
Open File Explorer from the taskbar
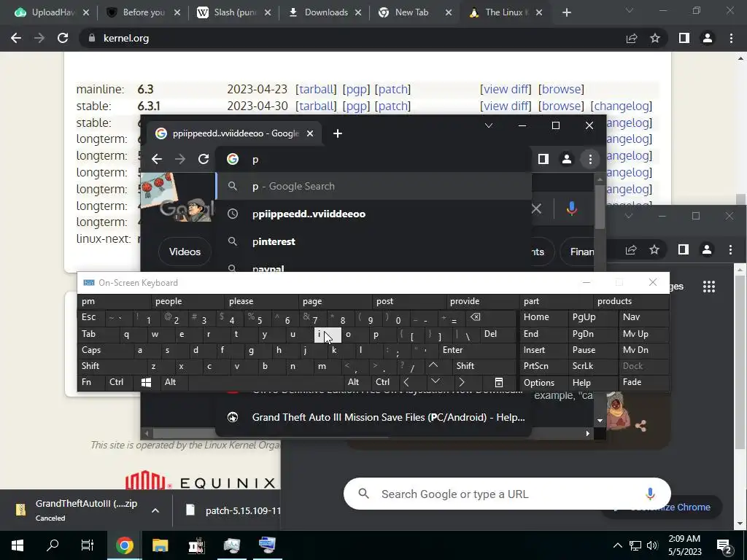pyautogui.click(x=160, y=545)
